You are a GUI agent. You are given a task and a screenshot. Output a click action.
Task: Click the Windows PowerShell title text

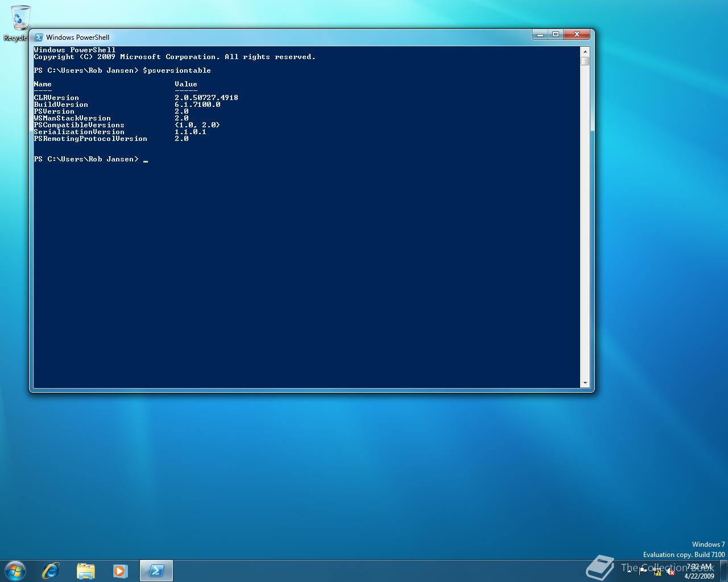pos(77,38)
